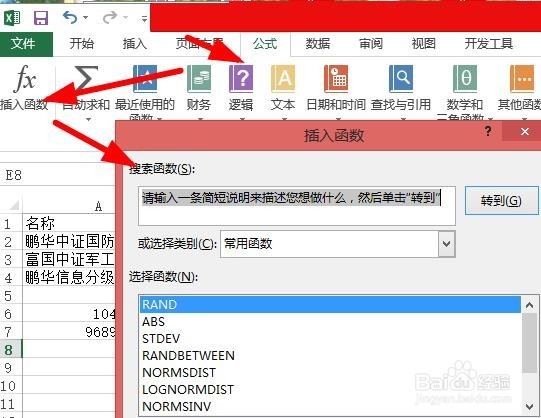Click the 转到(G) Go button
Image resolution: width=541 pixels, height=418 pixels.
tap(501, 200)
